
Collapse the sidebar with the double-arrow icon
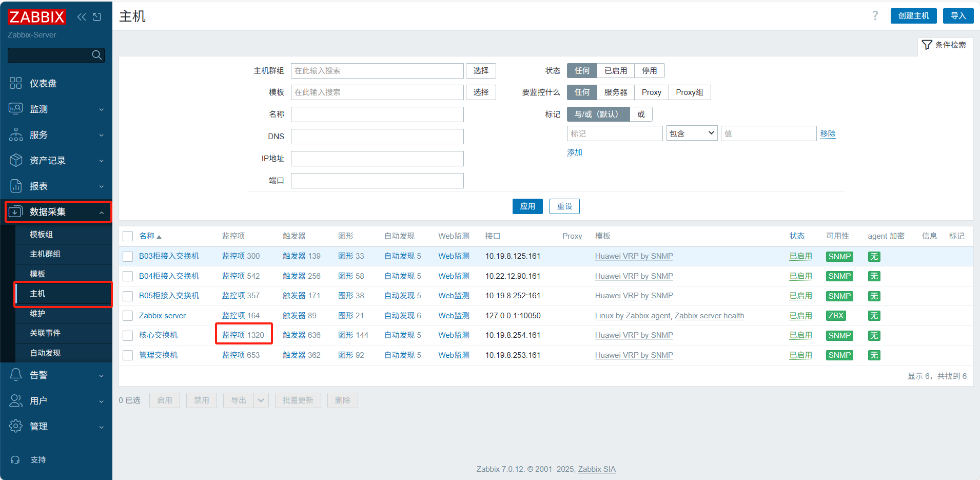click(x=82, y=17)
